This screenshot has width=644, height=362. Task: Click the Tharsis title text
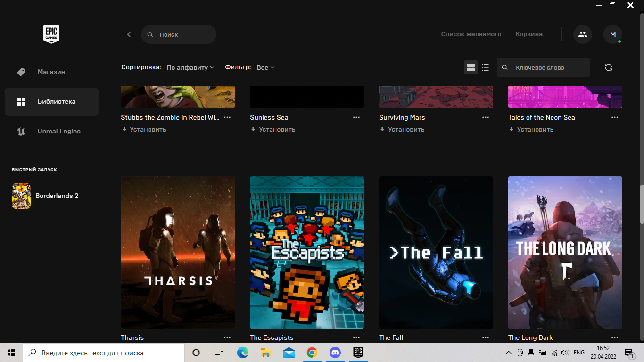click(x=132, y=337)
